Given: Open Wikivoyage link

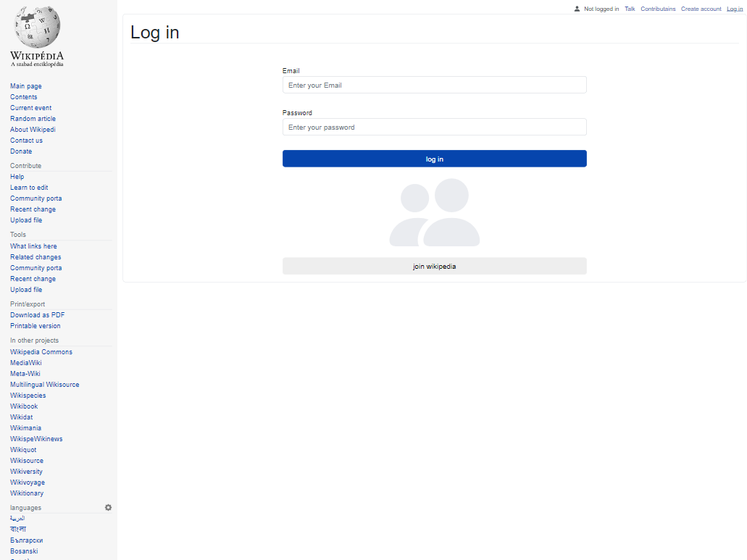Looking at the screenshot, I should [x=27, y=482].
